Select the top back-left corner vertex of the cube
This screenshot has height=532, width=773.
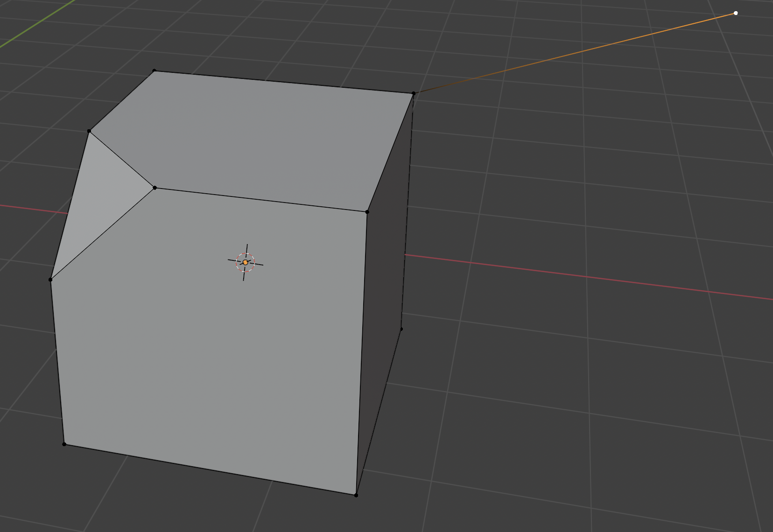click(x=155, y=71)
